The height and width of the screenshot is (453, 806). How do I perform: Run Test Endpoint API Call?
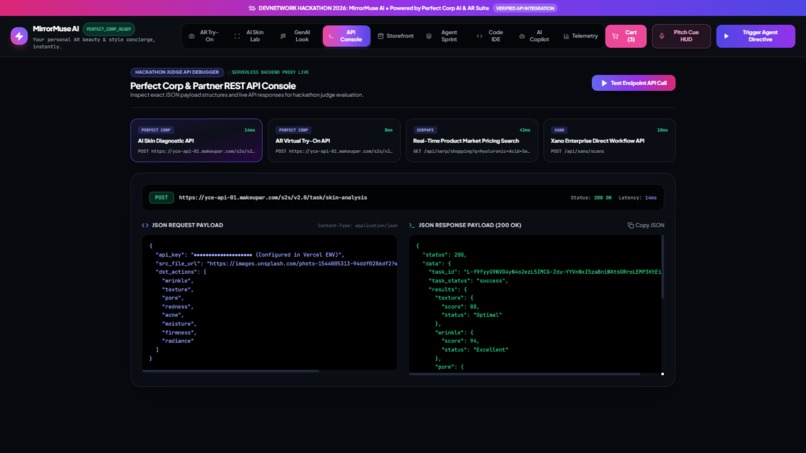pos(633,83)
